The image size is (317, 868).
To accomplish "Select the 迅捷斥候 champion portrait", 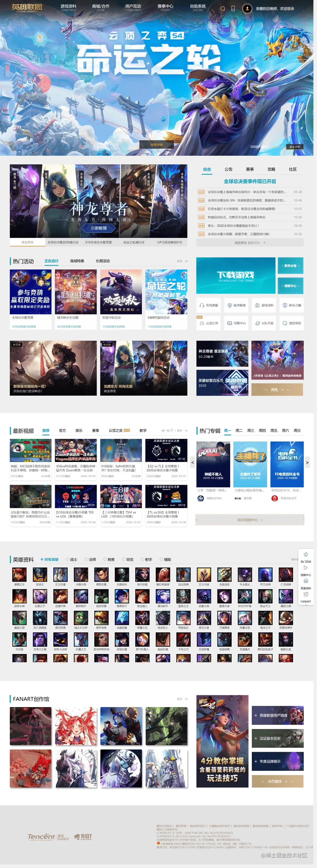I will pos(61,596).
